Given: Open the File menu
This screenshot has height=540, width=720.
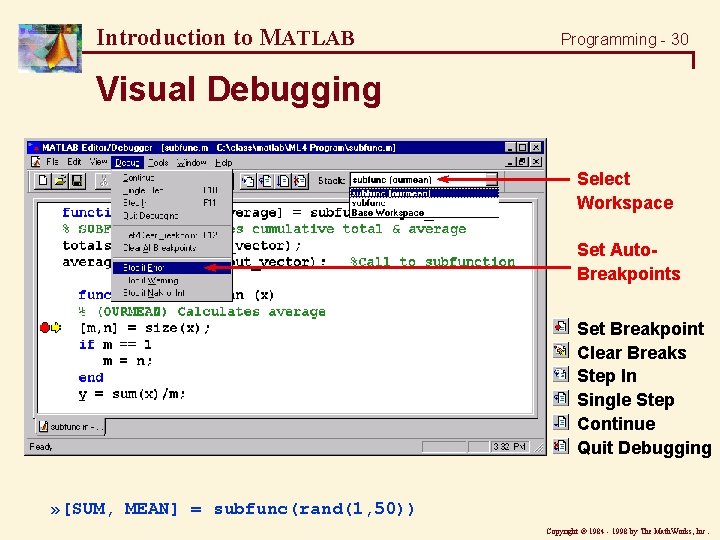Looking at the screenshot, I should point(52,162).
